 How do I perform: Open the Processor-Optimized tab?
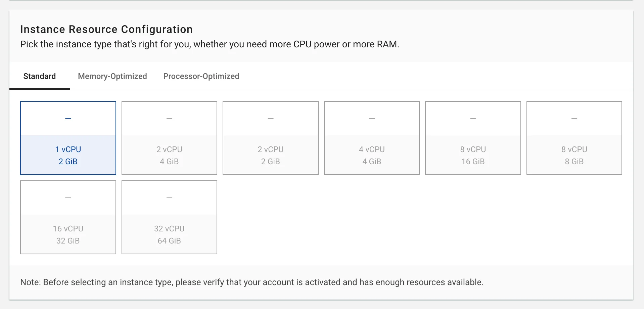[x=201, y=76]
